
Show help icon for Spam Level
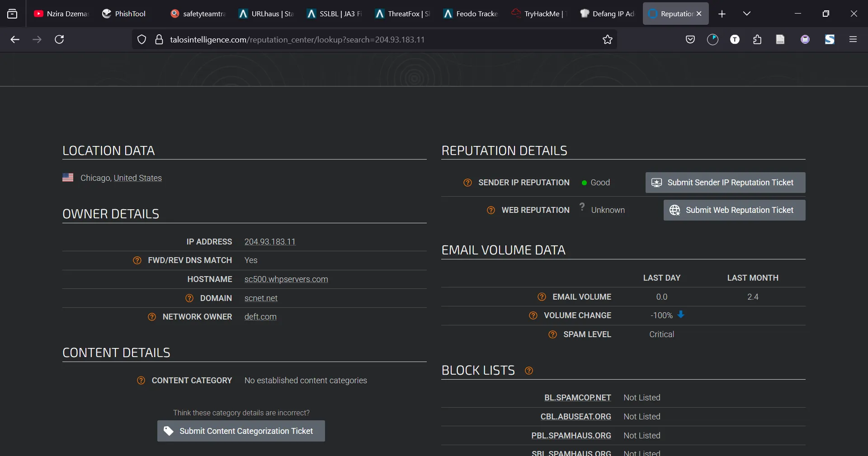pyautogui.click(x=552, y=334)
